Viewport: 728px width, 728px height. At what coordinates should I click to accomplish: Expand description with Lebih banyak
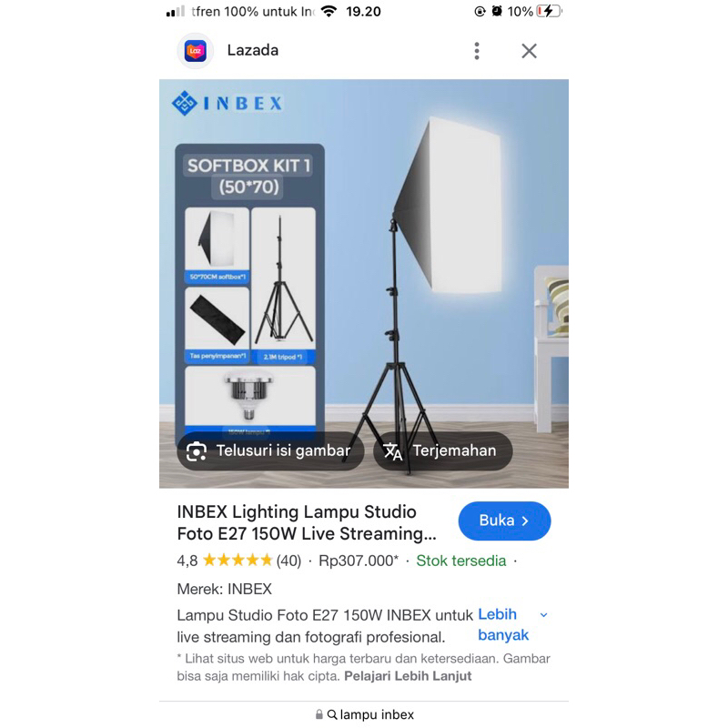click(x=503, y=624)
